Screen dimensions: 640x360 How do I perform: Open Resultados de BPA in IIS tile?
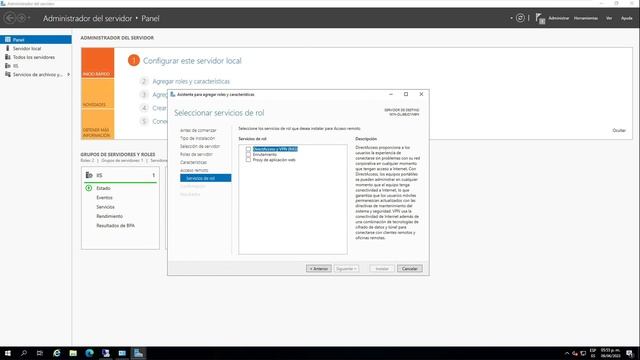[x=116, y=226]
